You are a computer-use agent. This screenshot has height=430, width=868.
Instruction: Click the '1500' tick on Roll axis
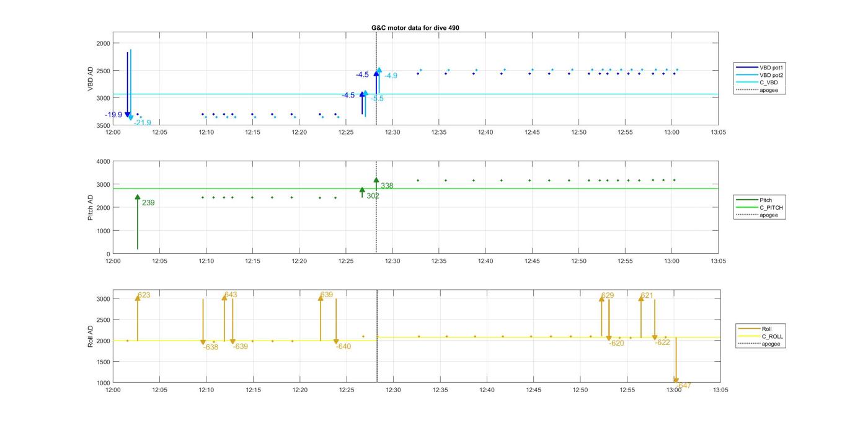(102, 362)
